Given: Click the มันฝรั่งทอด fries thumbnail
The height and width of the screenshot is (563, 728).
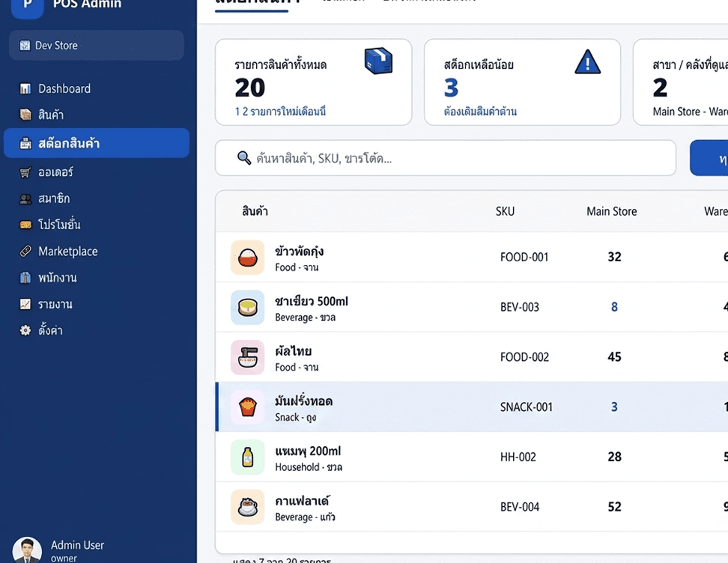Looking at the screenshot, I should coord(247,407).
